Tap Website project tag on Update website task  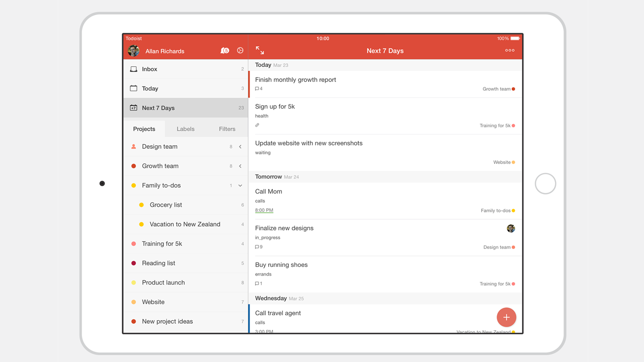tap(504, 162)
